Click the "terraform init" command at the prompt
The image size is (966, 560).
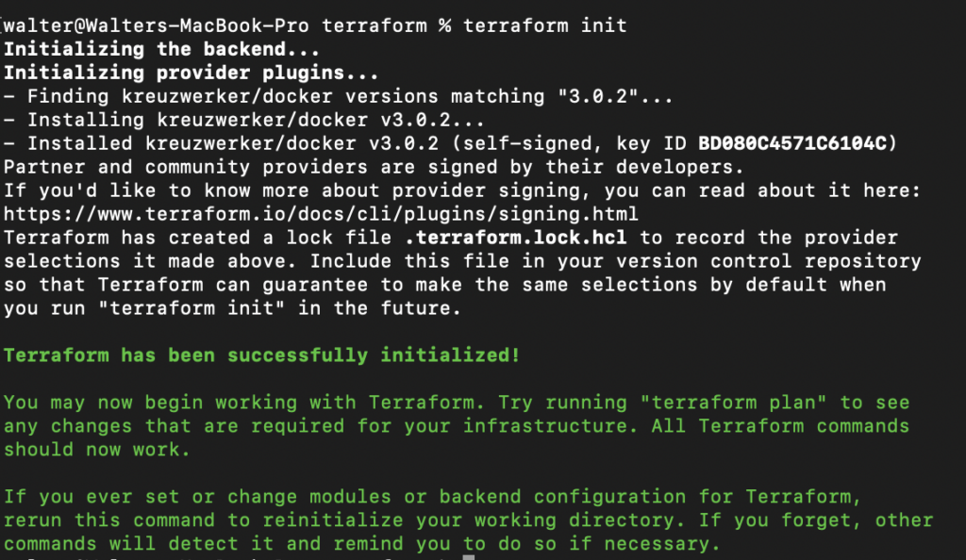point(544,25)
